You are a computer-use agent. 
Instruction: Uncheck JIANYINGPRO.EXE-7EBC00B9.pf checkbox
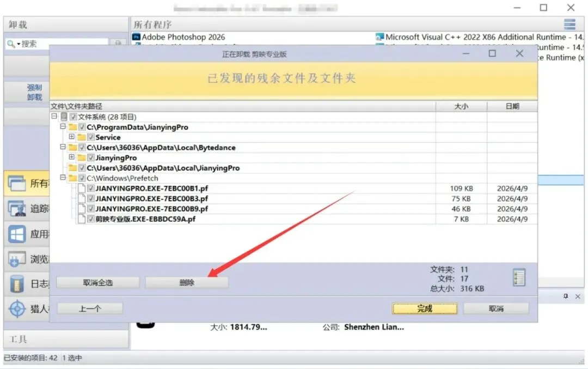click(x=91, y=208)
